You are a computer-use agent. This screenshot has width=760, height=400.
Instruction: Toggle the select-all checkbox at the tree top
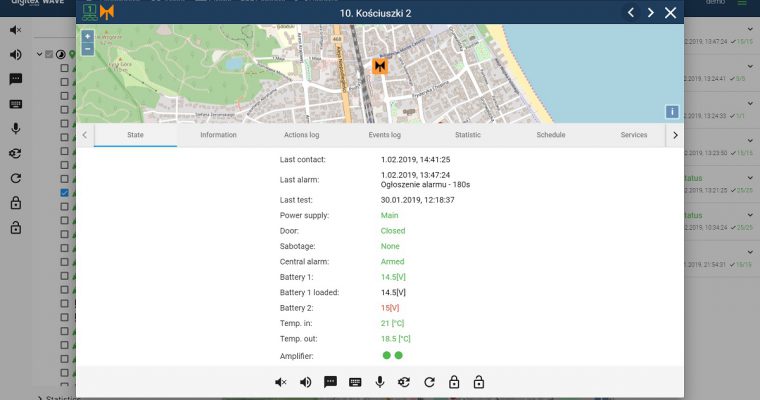49,55
